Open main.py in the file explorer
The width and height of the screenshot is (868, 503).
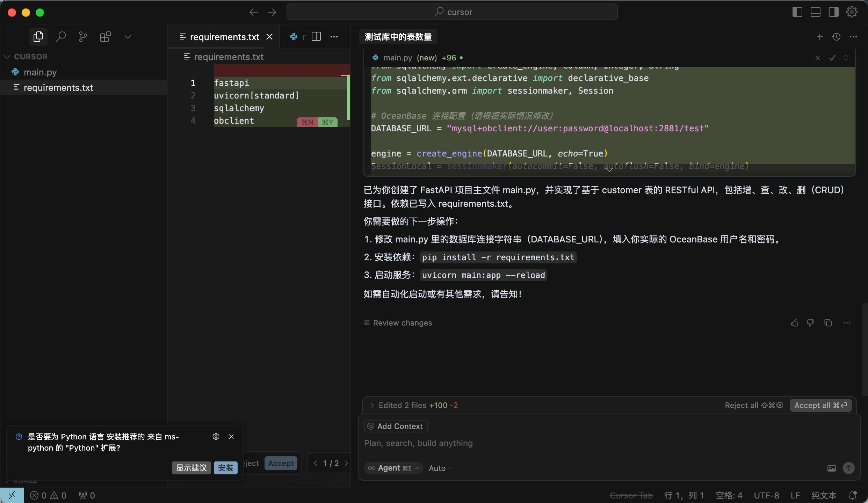pyautogui.click(x=40, y=72)
